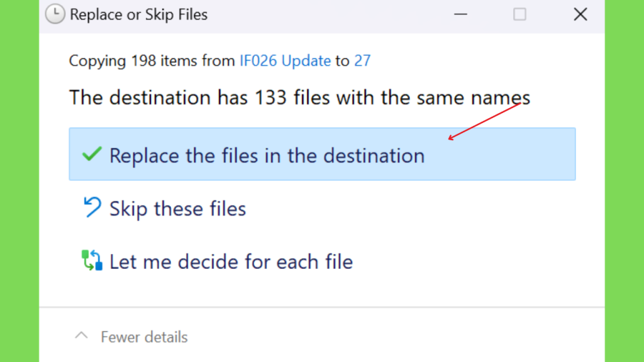This screenshot has width=644, height=362.
Task: Click the green checkmark icon beside Replace
Action: [92, 155]
